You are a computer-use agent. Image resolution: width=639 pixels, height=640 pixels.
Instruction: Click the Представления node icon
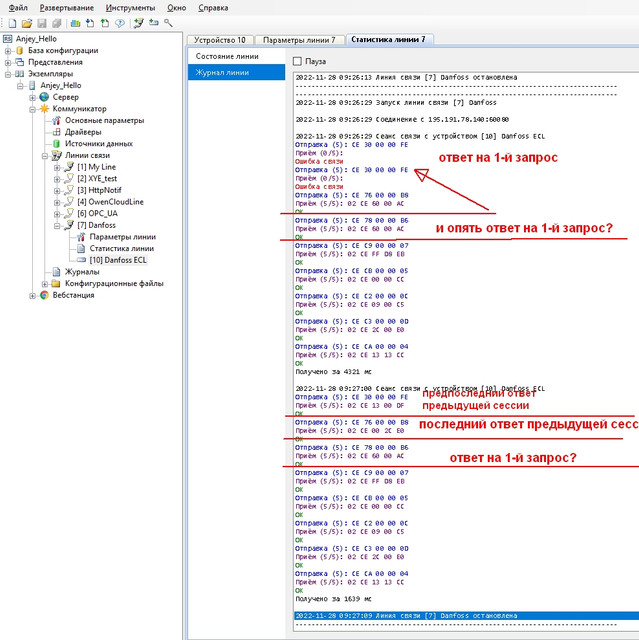pyautogui.click(x=20, y=62)
